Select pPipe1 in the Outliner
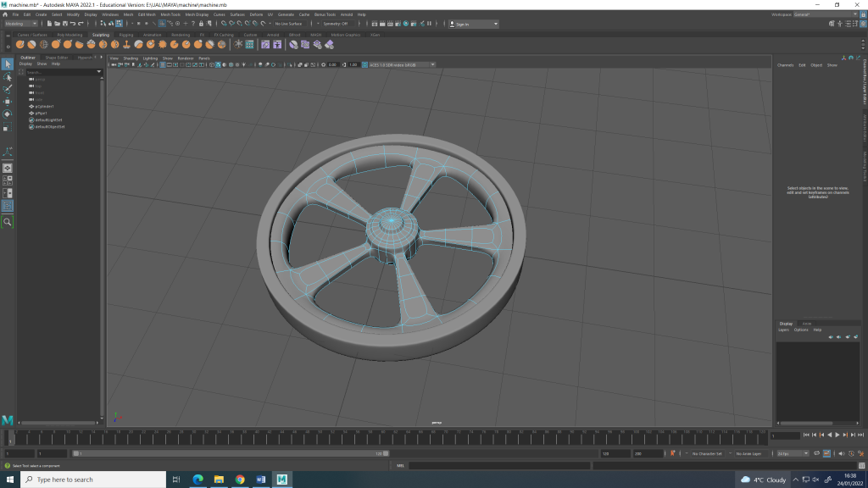This screenshot has width=868, height=488. (x=42, y=113)
